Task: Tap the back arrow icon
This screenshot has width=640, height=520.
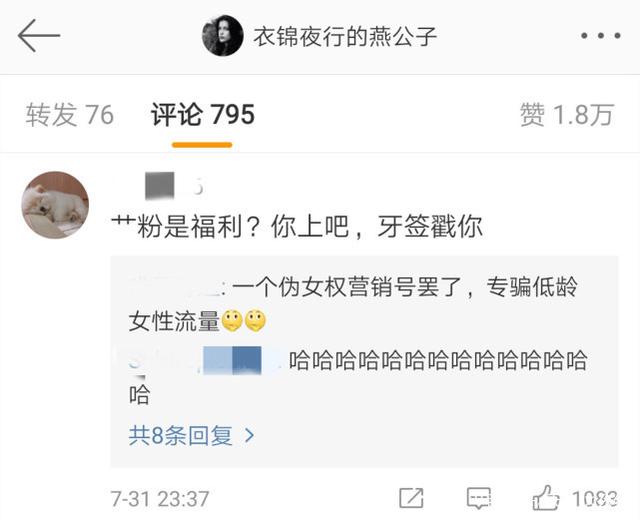Action: 39,36
